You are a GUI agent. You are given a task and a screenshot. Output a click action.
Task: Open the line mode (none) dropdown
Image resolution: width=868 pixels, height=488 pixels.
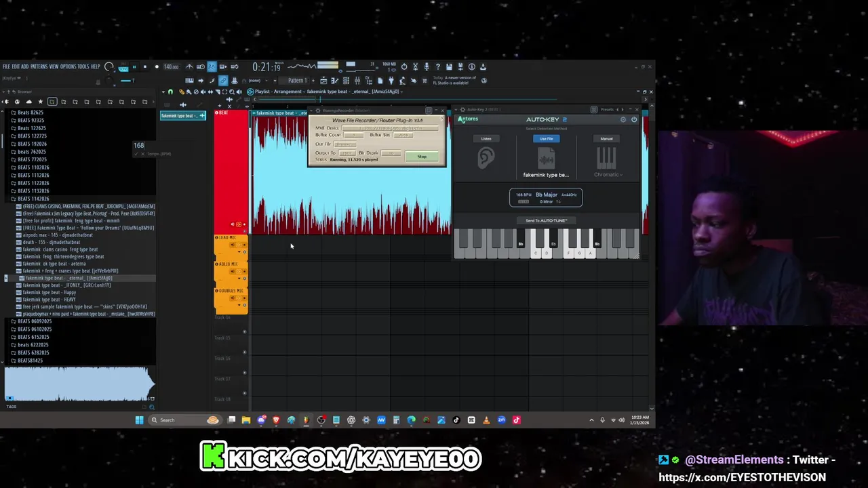click(x=257, y=81)
